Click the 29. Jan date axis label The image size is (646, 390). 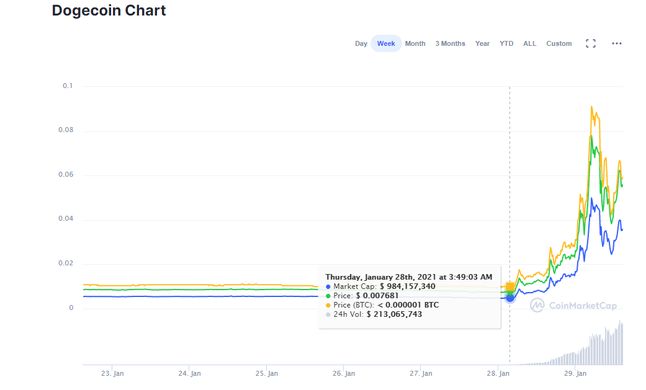coord(575,374)
